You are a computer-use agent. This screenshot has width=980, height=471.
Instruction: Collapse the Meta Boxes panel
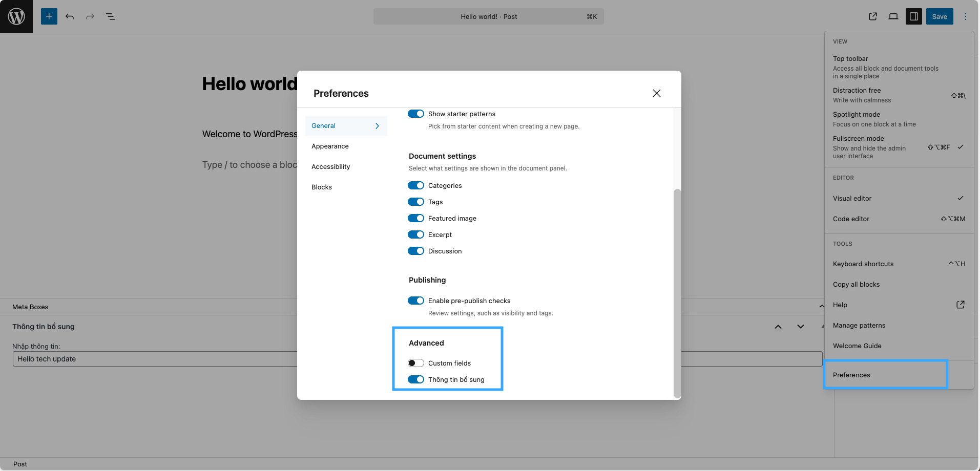coord(821,306)
